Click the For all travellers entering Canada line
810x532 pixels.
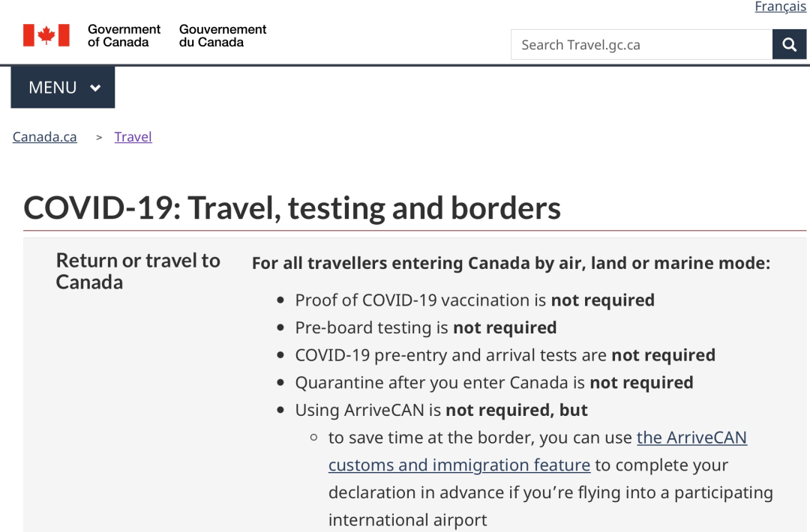point(511,263)
